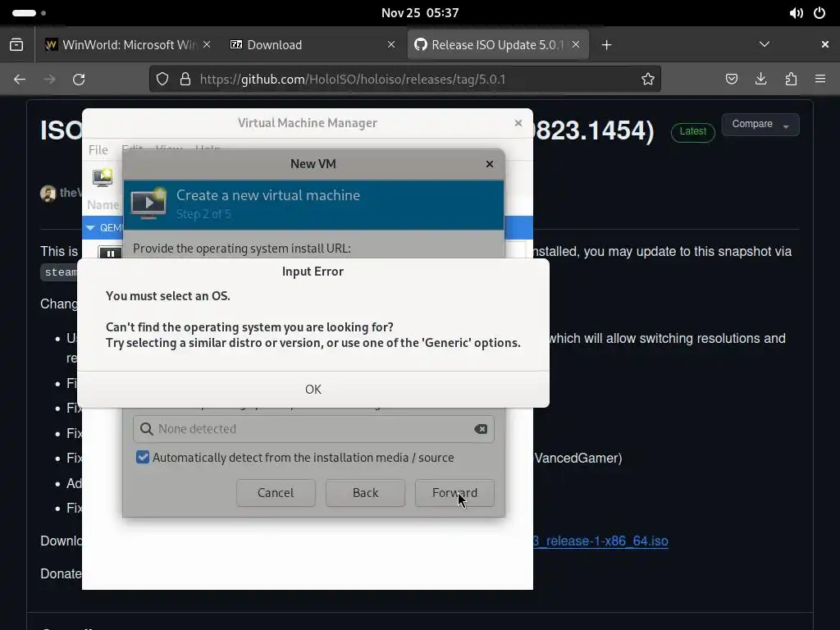Click the Back button in New VM
The width and height of the screenshot is (840, 630).
[x=365, y=493]
